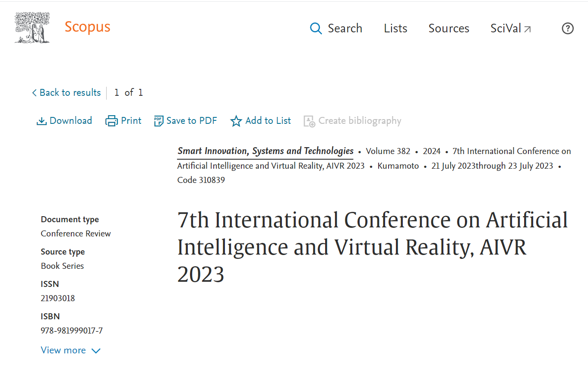Select the Conference Review document type text
The width and height of the screenshot is (588, 381).
click(76, 234)
